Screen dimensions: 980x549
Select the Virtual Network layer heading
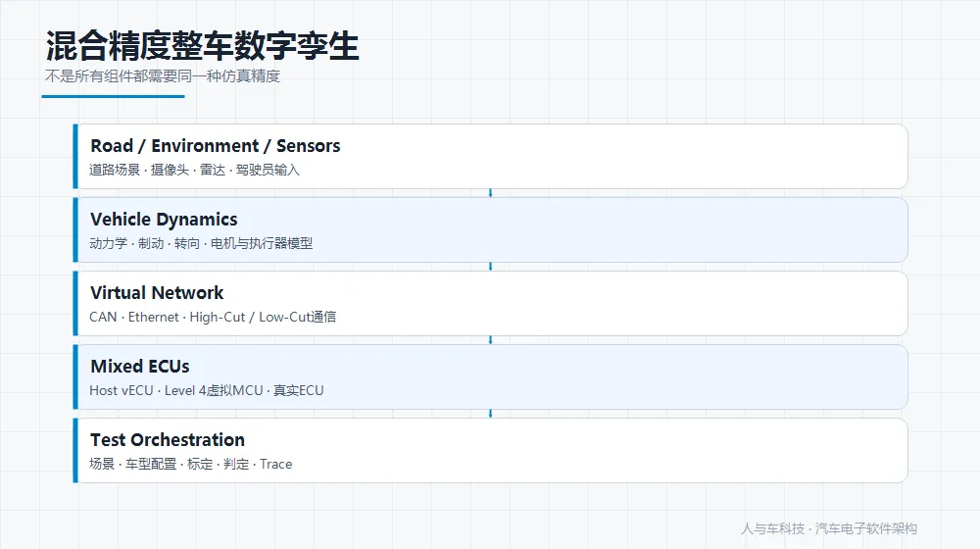pyautogui.click(x=157, y=292)
